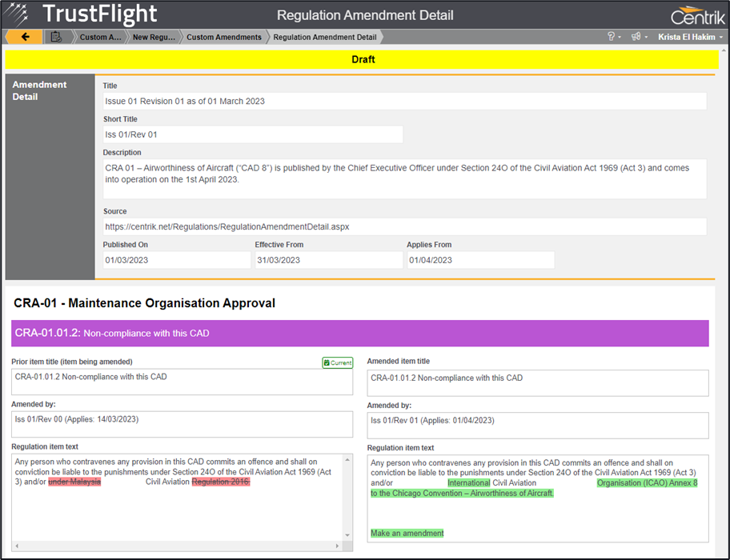This screenshot has height=560, width=730.
Task: Go to the Custom Amendments breadcrumb
Action: (223, 37)
